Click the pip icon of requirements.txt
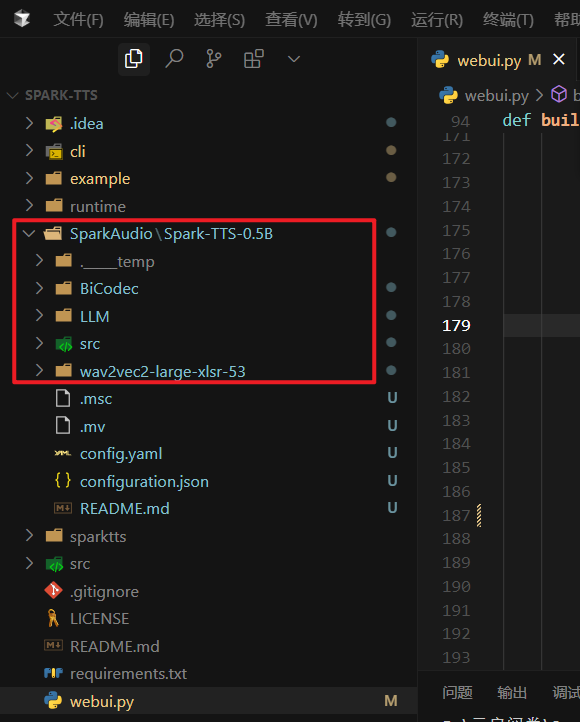This screenshot has height=722, width=580. click(x=53, y=673)
